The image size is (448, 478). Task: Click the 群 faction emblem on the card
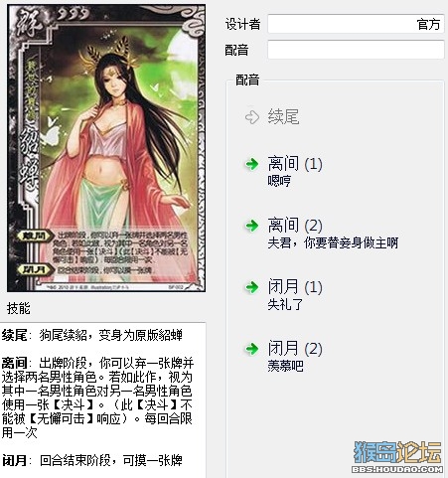pos(29,23)
